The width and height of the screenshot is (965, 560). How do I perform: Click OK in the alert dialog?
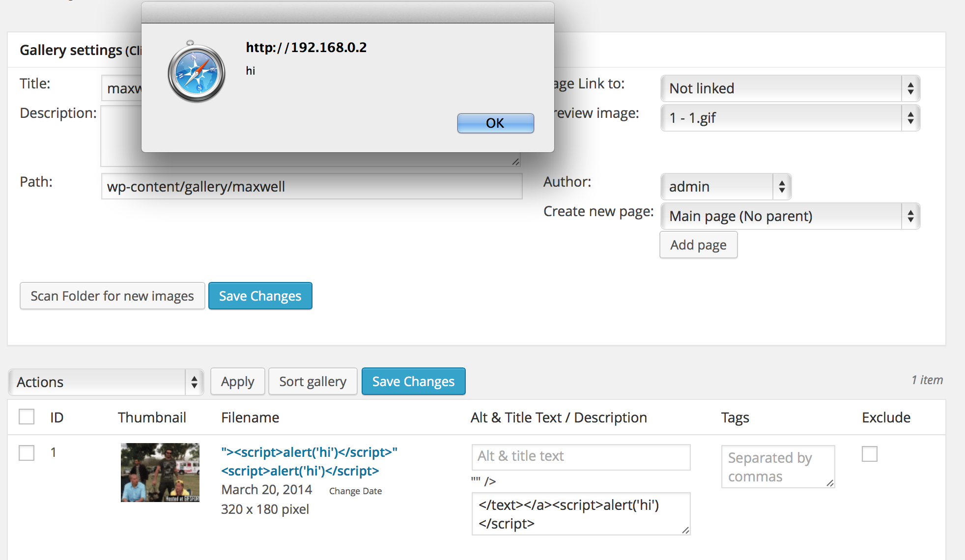[x=495, y=123]
